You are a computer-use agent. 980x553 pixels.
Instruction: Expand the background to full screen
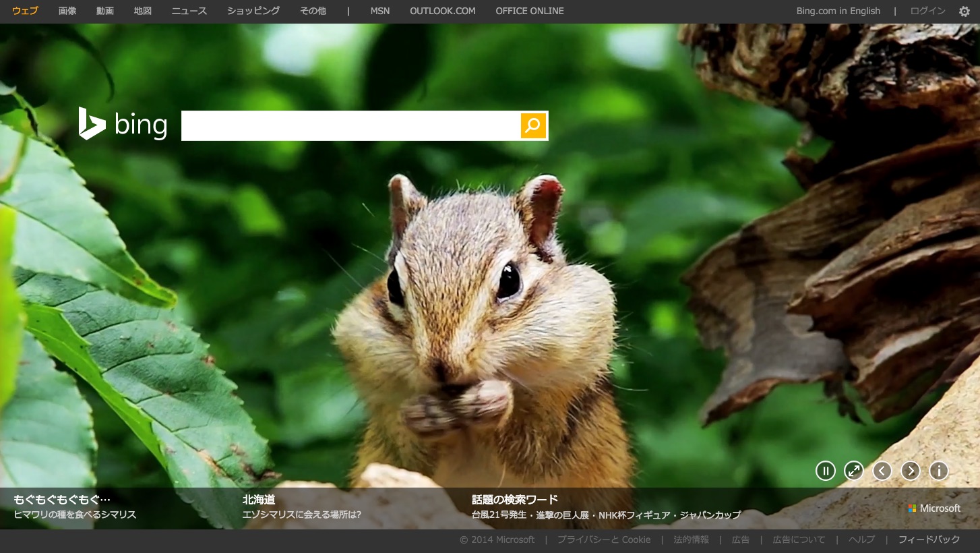(854, 471)
